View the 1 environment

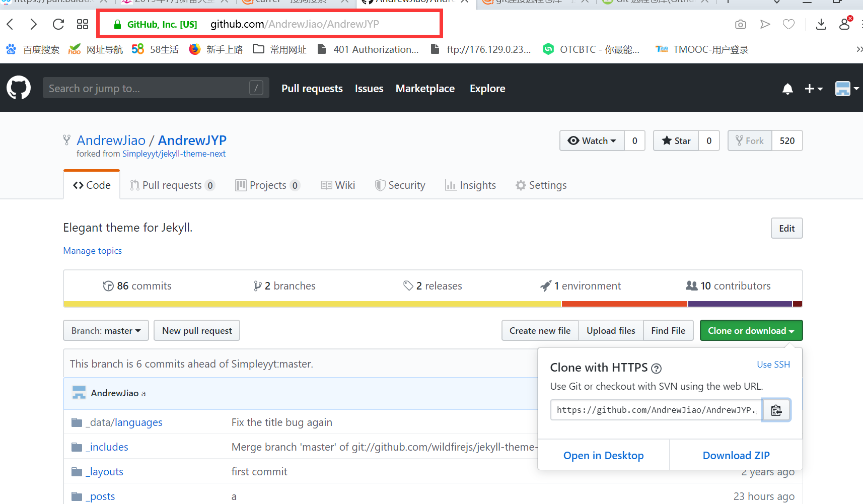click(x=580, y=286)
